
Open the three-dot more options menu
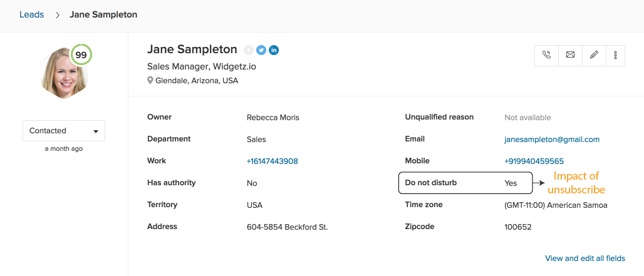(616, 55)
